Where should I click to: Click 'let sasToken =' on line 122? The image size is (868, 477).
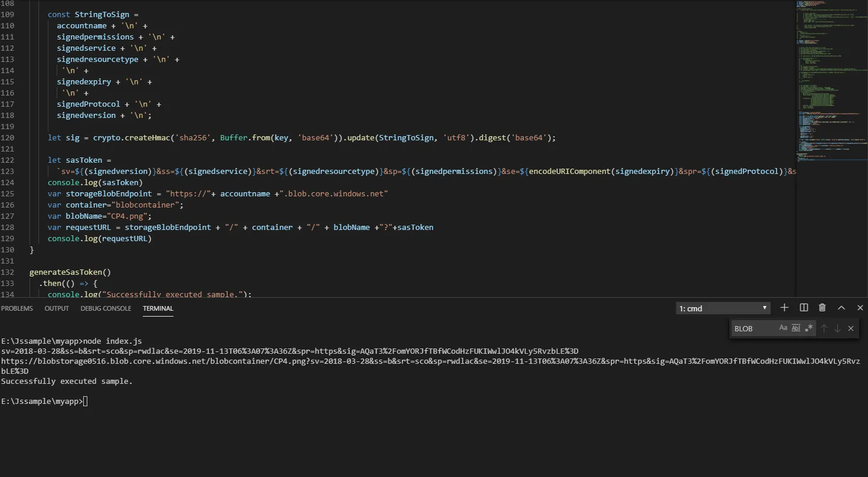coord(80,160)
